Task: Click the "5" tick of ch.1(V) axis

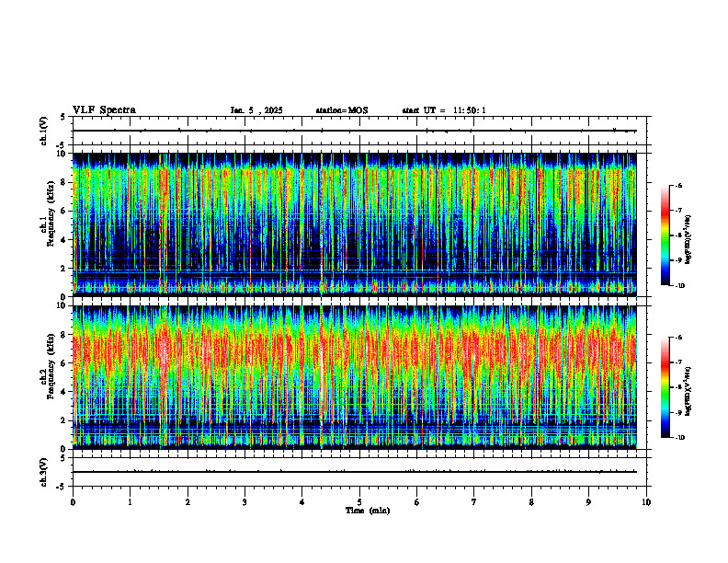Action: point(63,118)
